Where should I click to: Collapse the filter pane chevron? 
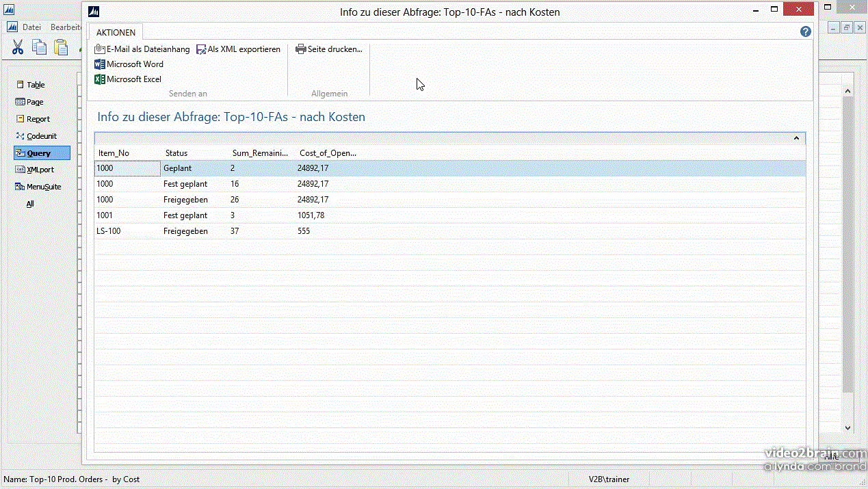(796, 138)
